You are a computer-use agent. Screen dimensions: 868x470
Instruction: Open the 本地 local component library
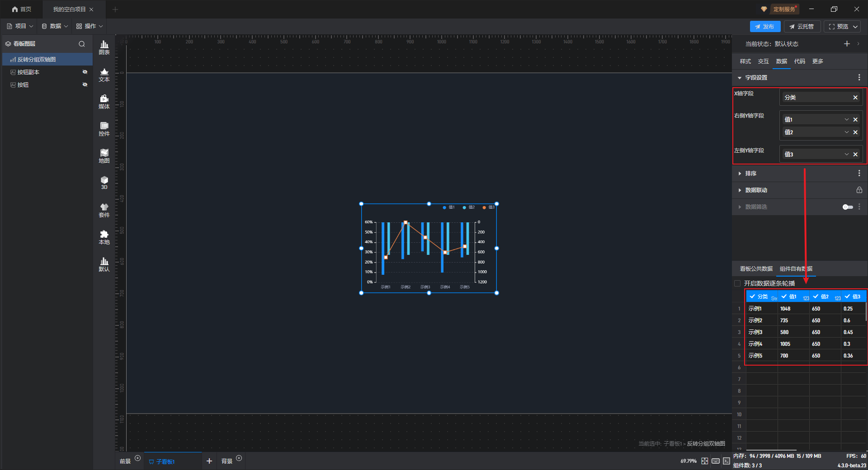104,237
